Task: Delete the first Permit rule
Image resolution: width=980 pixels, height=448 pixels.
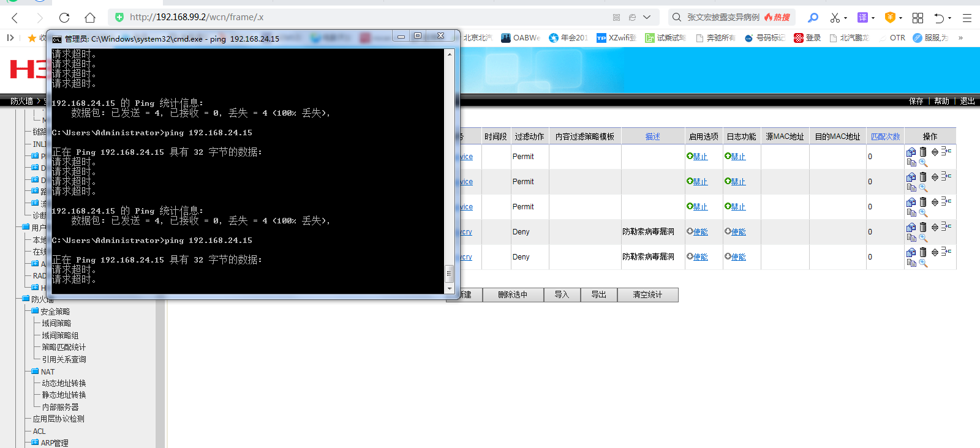Action: coord(923,152)
